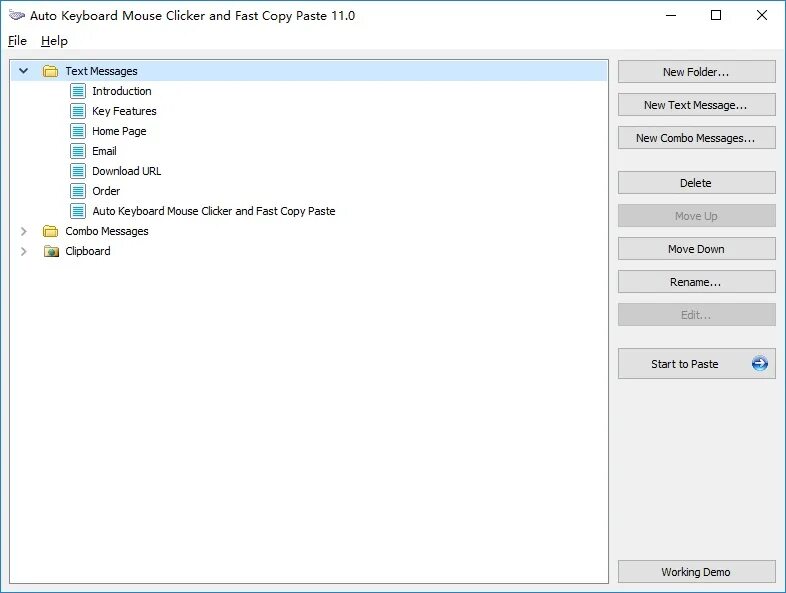
Task: Open the File menu
Action: click(18, 41)
